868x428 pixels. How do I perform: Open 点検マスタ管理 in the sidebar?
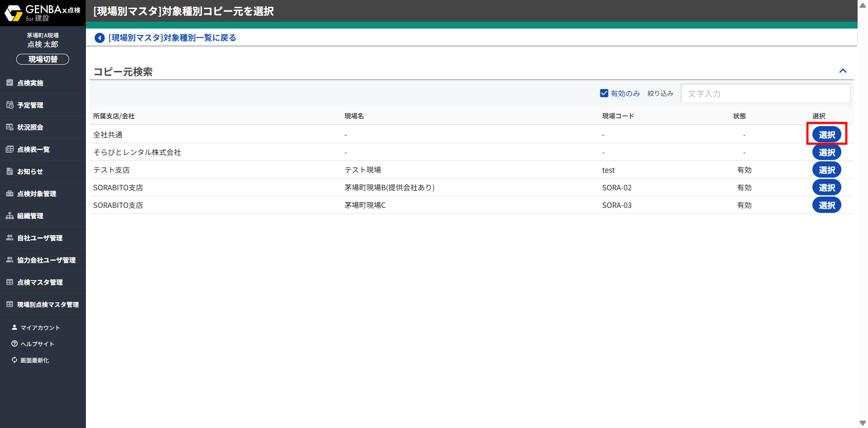coord(40,282)
